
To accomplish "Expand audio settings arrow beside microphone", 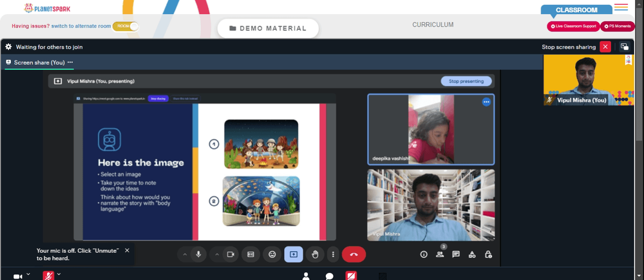I will coord(184,254).
